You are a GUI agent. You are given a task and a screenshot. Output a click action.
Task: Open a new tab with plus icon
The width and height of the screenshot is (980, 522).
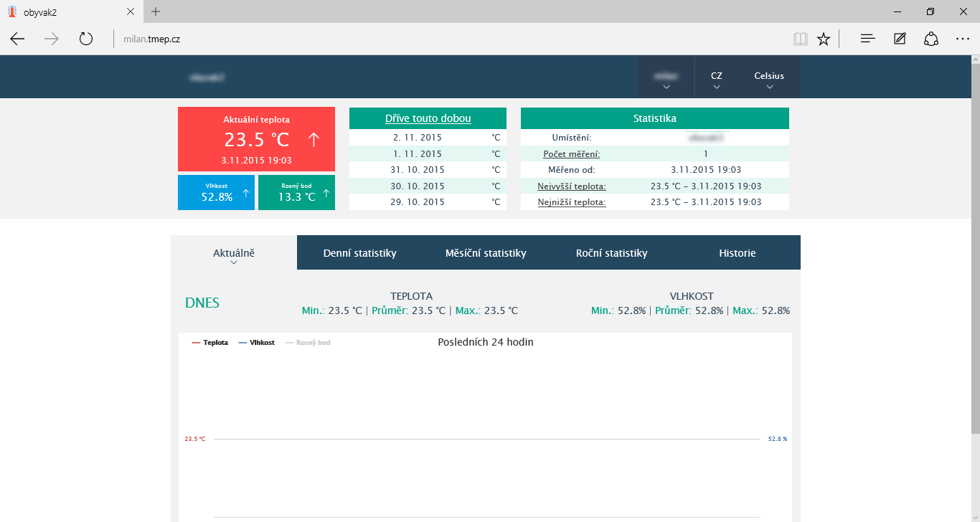point(156,11)
